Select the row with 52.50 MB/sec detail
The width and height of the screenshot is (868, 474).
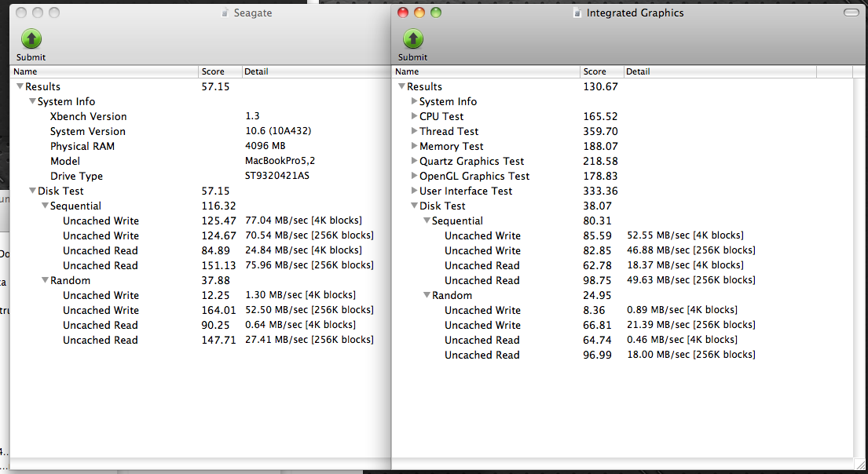coord(200,310)
